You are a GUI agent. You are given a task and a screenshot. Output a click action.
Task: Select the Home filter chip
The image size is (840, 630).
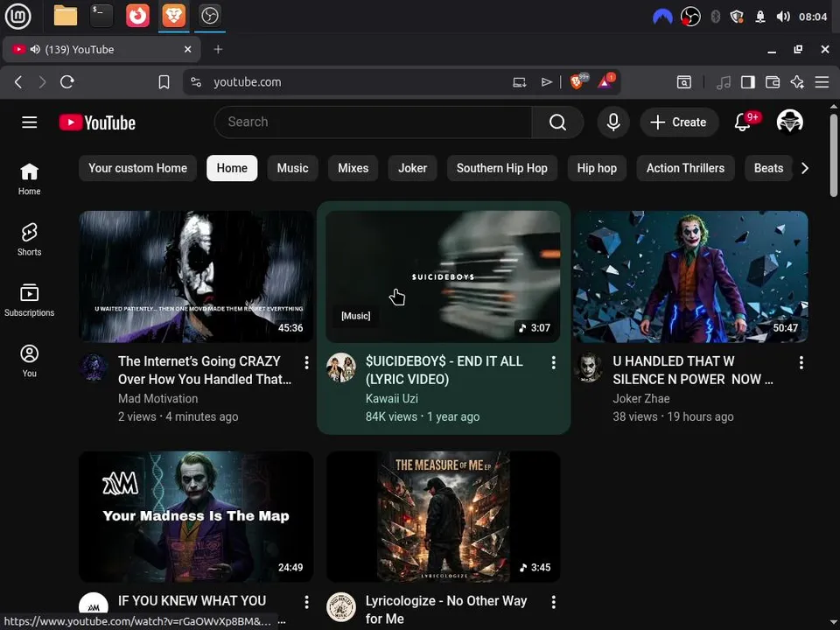click(x=232, y=168)
